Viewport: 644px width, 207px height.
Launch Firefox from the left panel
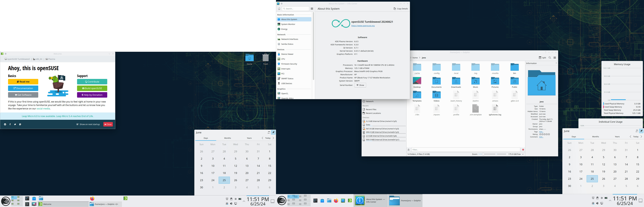pyautogui.click(x=92, y=198)
